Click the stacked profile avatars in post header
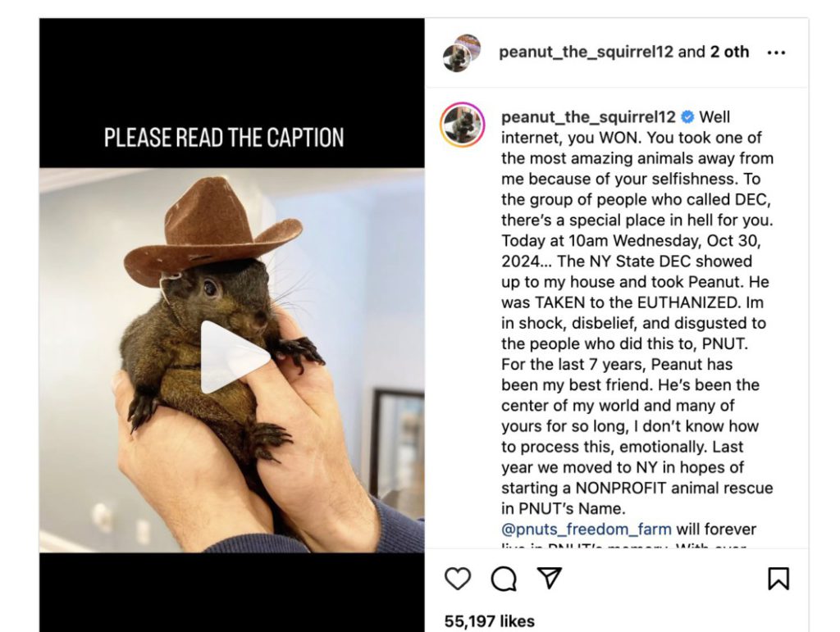This screenshot has height=632, width=840. pos(462,53)
